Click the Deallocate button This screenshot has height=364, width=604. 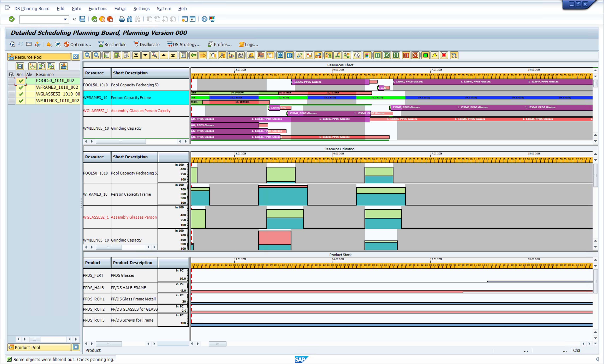click(x=146, y=44)
